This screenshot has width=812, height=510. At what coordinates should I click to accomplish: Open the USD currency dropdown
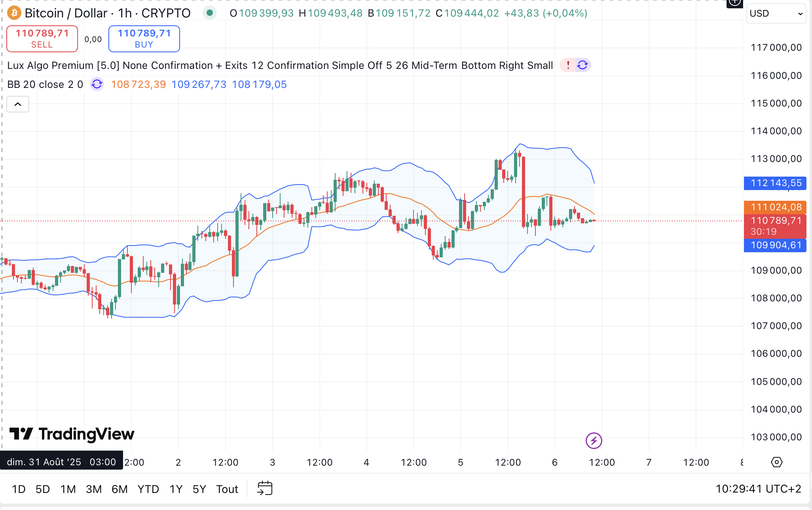coord(776,13)
